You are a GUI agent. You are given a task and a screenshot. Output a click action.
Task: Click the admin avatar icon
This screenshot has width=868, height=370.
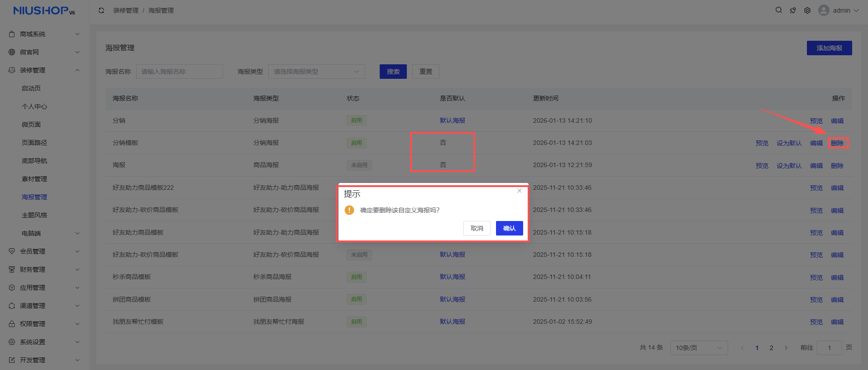[824, 10]
